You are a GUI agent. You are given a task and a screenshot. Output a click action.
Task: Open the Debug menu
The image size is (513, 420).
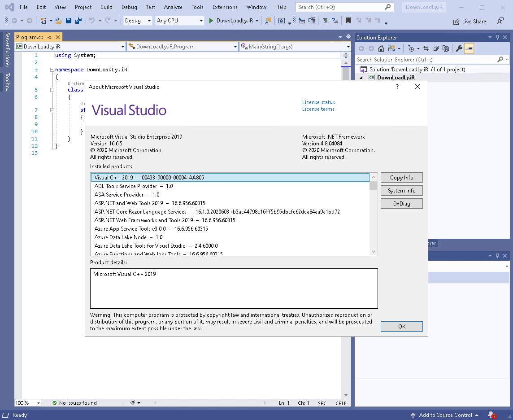click(x=129, y=7)
